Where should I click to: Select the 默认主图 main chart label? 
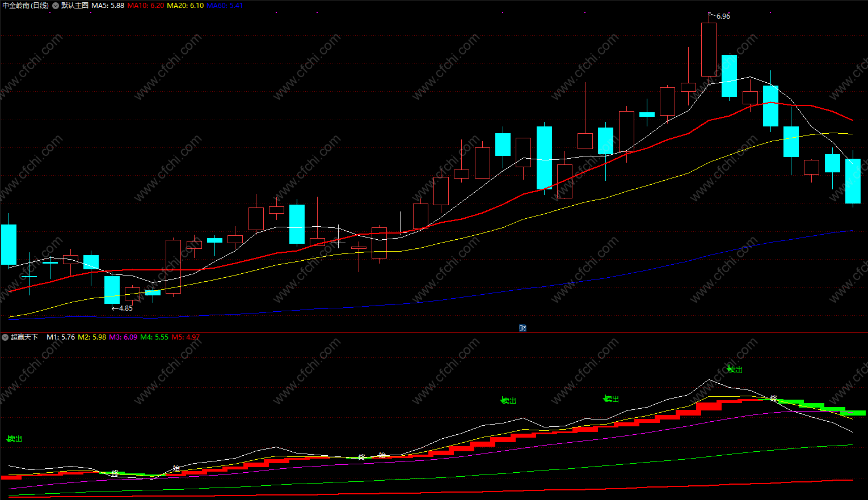(75, 6)
